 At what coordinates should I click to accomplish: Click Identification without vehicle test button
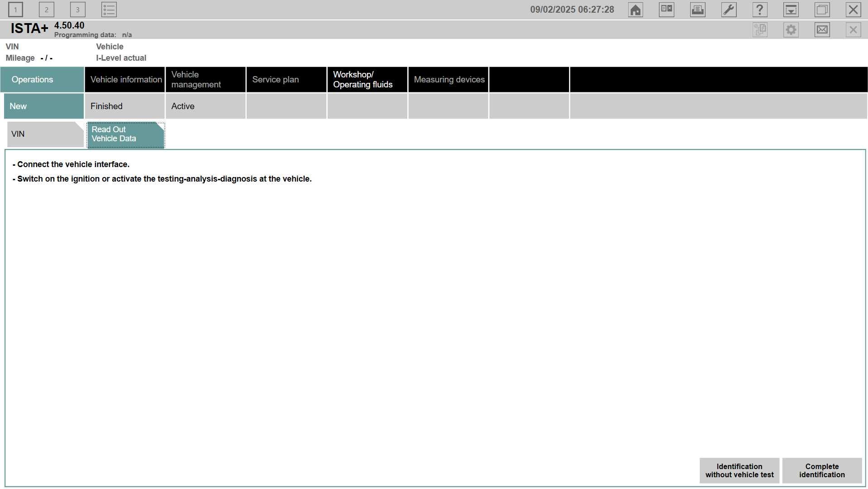(739, 470)
